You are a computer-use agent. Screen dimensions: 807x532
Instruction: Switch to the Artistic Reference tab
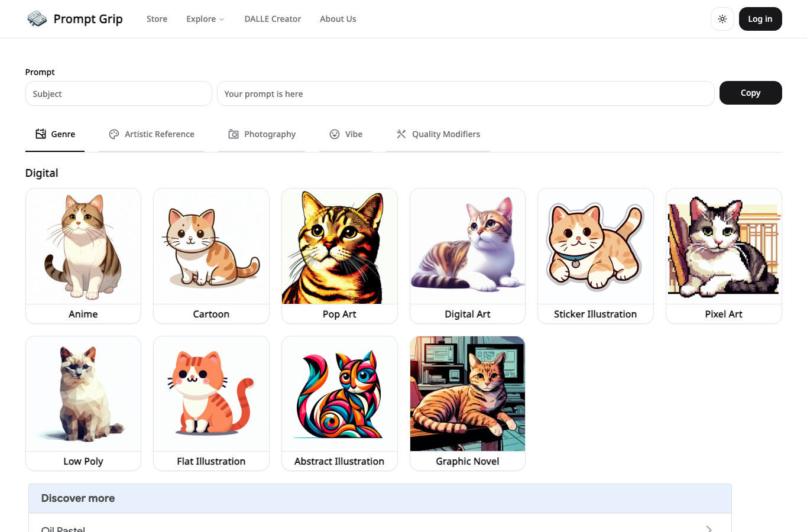click(151, 134)
